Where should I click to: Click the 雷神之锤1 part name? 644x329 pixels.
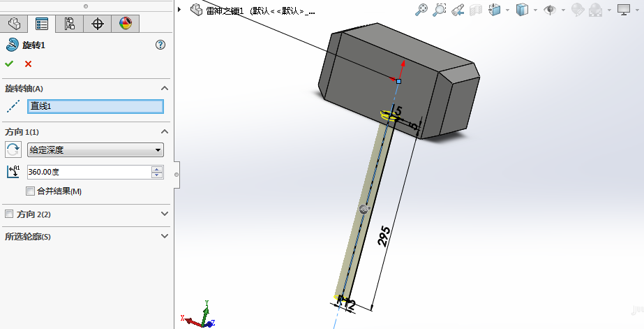click(225, 11)
